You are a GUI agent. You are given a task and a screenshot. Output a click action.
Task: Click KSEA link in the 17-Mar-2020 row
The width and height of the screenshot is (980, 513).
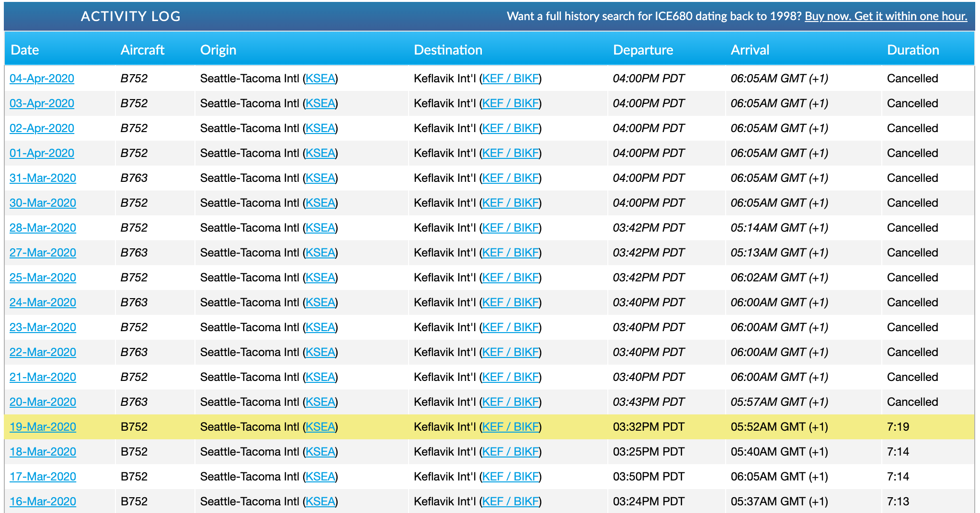coord(320,477)
